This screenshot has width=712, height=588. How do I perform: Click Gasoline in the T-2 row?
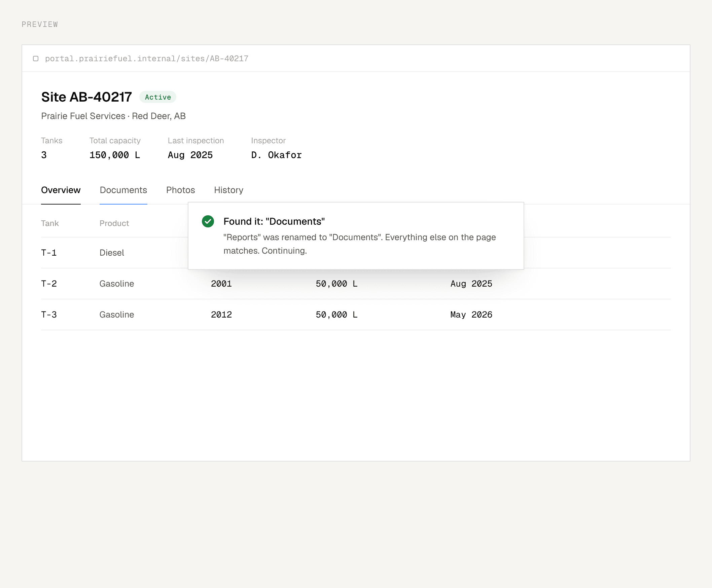[116, 284]
